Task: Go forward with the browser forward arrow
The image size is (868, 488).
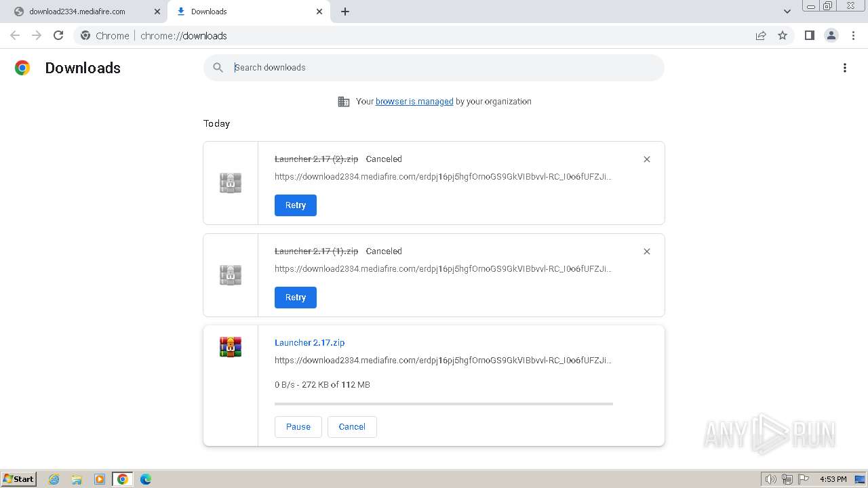Action: 37,35
